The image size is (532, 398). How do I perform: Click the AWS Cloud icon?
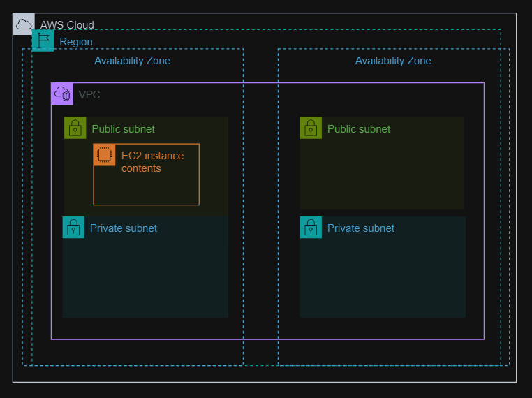click(x=24, y=24)
